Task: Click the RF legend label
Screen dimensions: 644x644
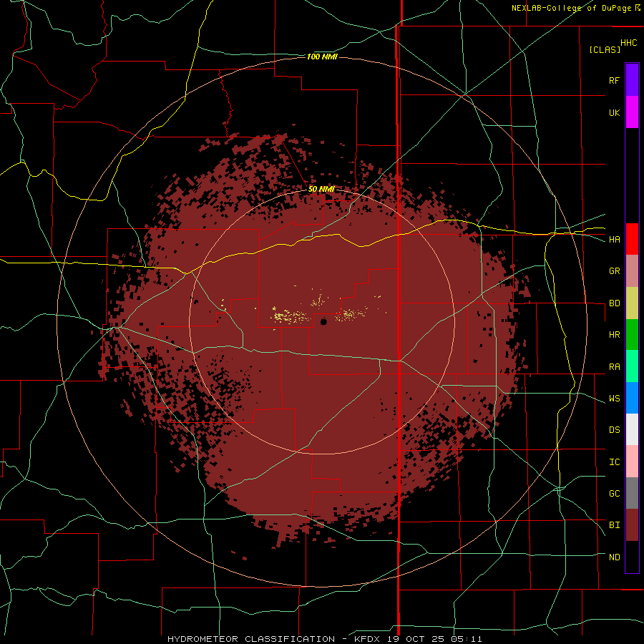Action: coord(614,80)
